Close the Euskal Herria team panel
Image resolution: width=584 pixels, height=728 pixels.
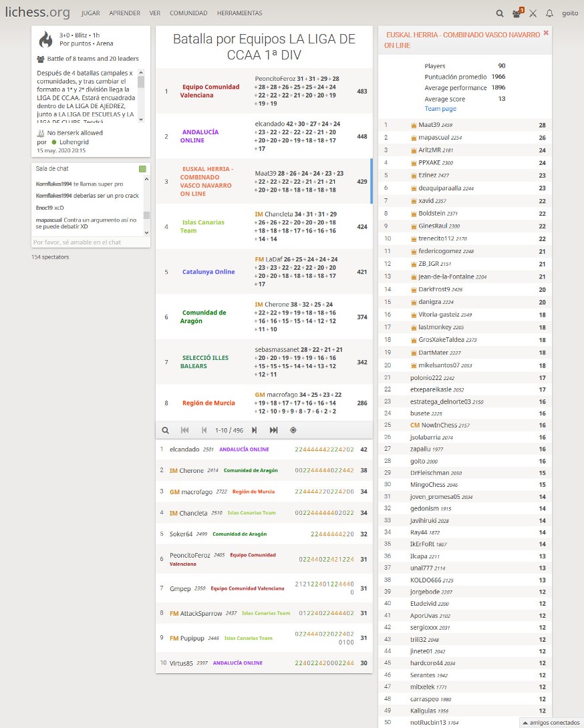(x=545, y=33)
